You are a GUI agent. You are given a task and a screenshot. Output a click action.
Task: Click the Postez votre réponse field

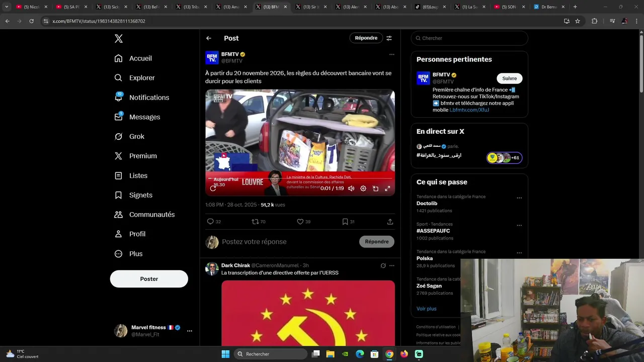point(287,242)
